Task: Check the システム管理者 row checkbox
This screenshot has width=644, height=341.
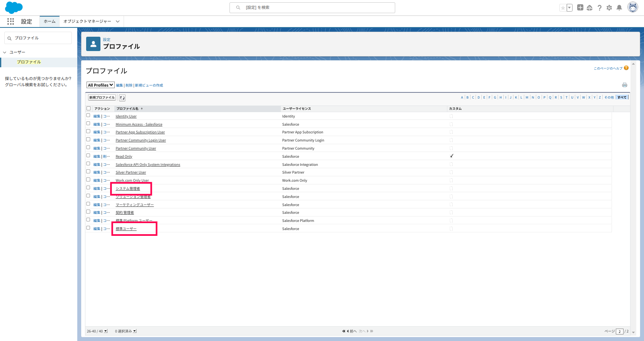Action: 88,188
